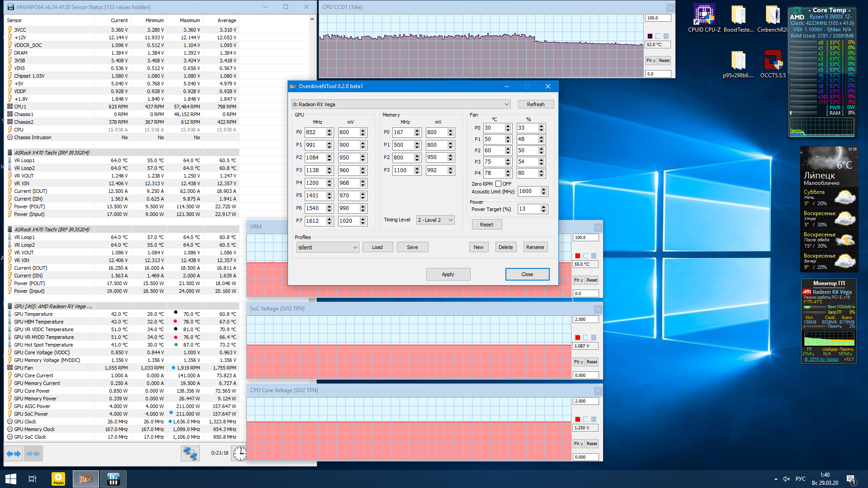Open the silent profile dropdown

coord(328,247)
